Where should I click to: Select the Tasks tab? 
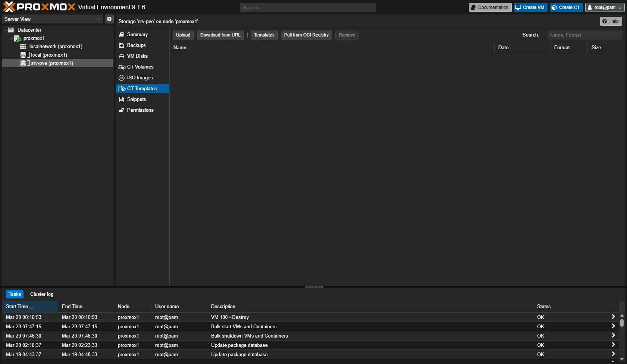click(x=15, y=294)
